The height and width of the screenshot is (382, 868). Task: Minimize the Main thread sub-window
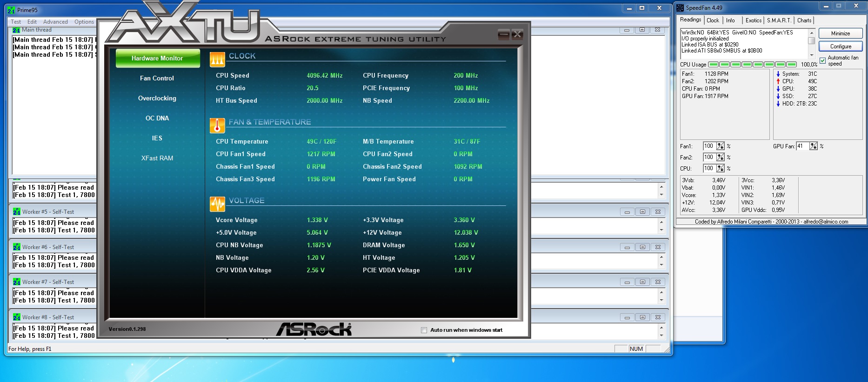pos(627,30)
